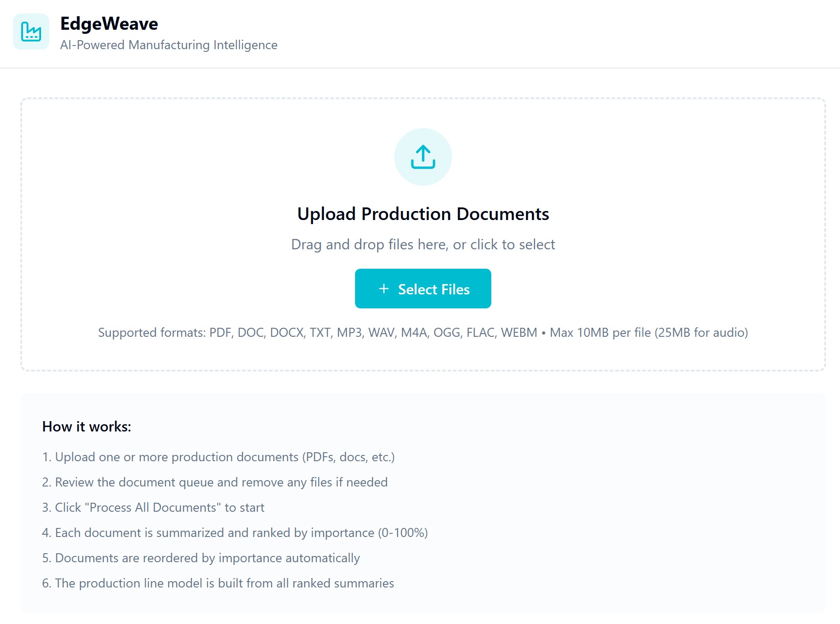Click the Max 10MB per file note
This screenshot has height=624, width=840.
pos(649,333)
